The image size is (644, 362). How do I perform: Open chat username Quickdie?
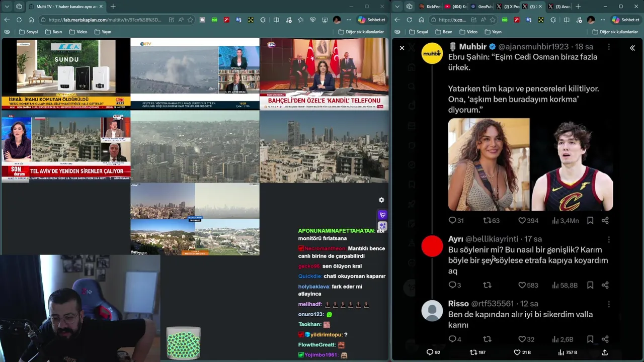pos(309,276)
